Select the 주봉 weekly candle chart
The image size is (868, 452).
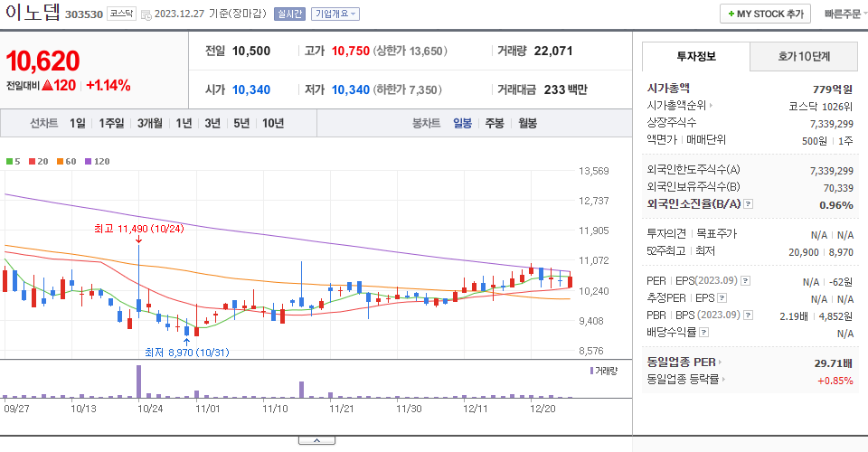tap(495, 123)
